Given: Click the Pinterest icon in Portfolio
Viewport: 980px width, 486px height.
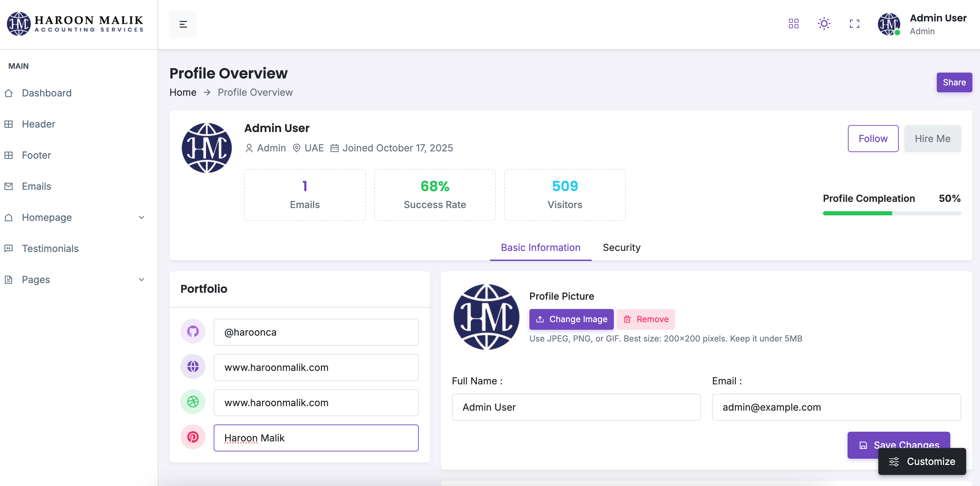Looking at the screenshot, I should pos(193,437).
